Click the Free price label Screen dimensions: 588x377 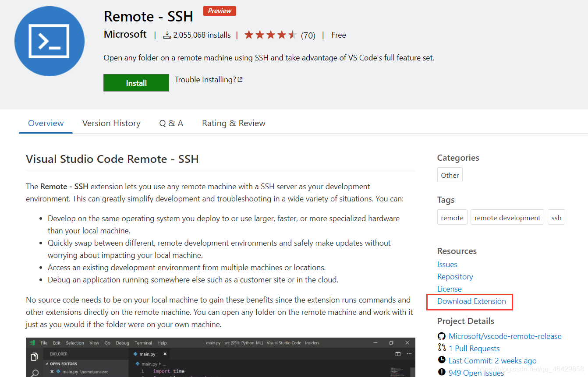339,35
